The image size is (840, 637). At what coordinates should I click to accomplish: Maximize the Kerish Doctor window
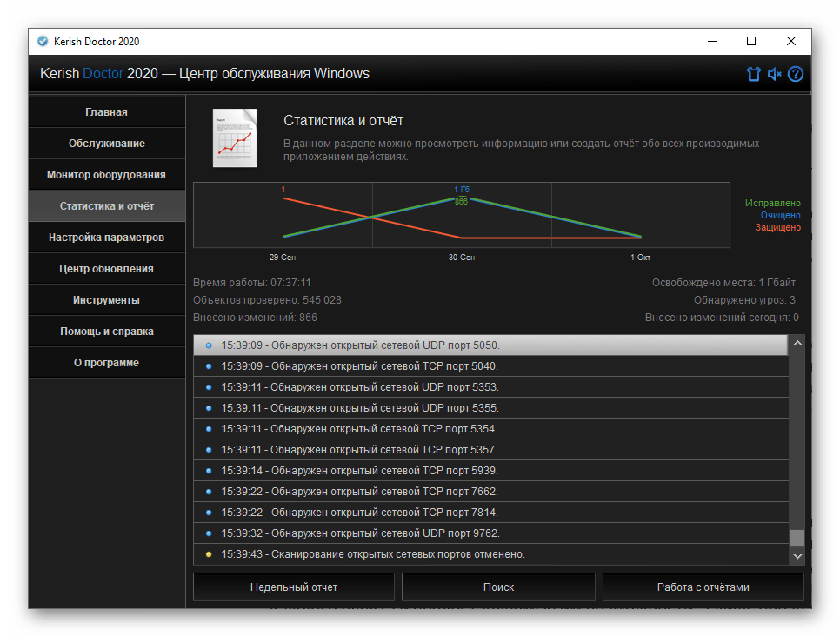(x=751, y=41)
